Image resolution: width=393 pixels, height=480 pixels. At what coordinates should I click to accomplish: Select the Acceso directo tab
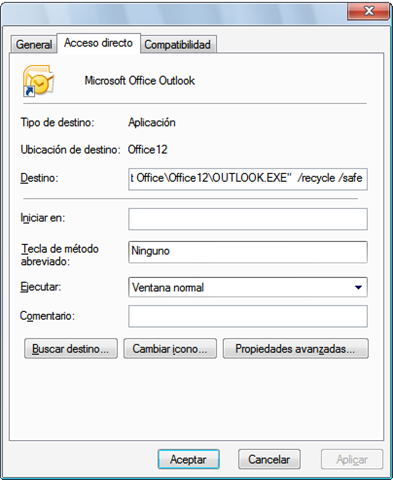pos(98,43)
